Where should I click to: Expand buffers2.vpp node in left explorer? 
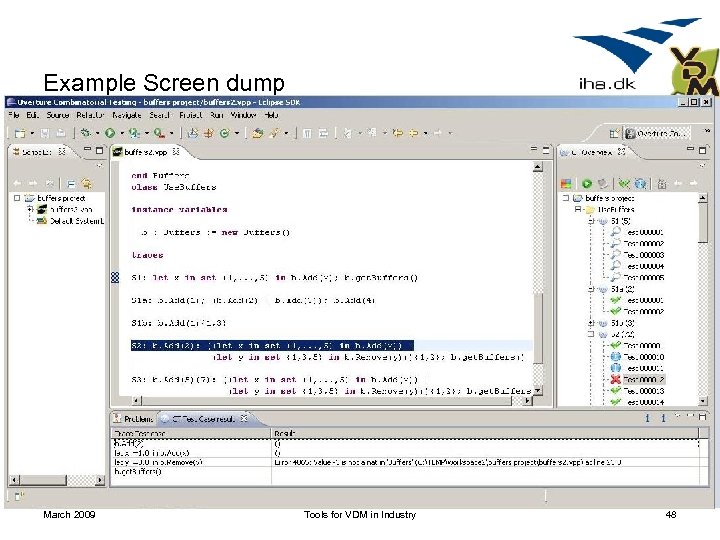tap(30, 209)
